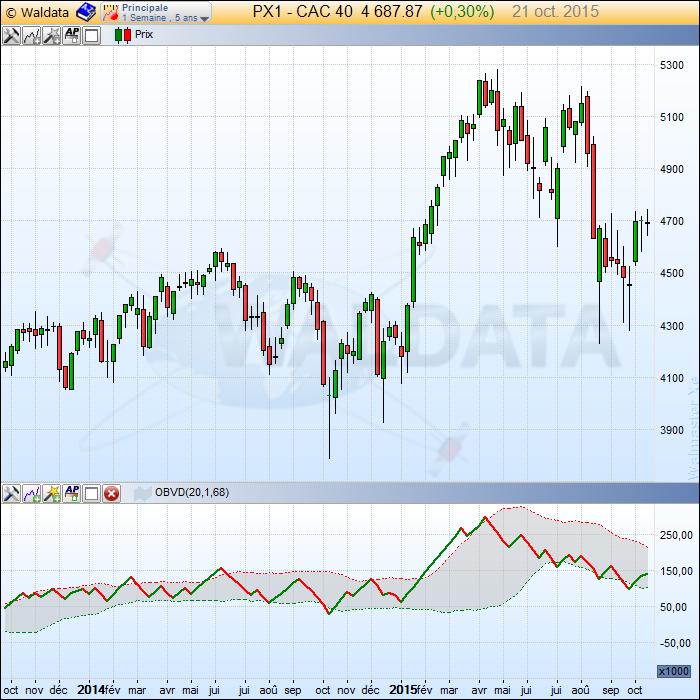
Task: Click the 4300 price axis label
Action: point(672,326)
